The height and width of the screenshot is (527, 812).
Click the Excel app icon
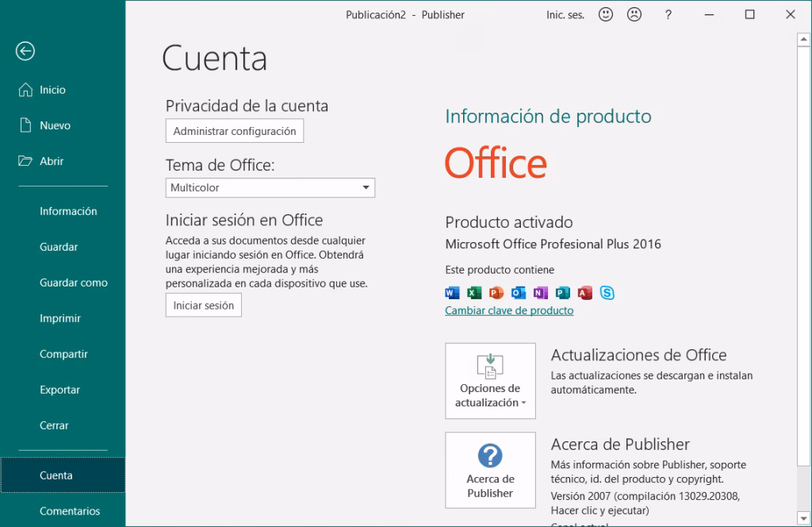pyautogui.click(x=474, y=293)
